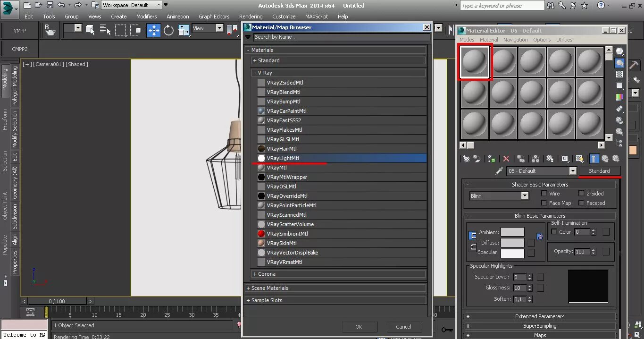Viewport: 644px width, 339px height.
Task: Click Video Color Check icon in Material Editor
Action: [619, 97]
